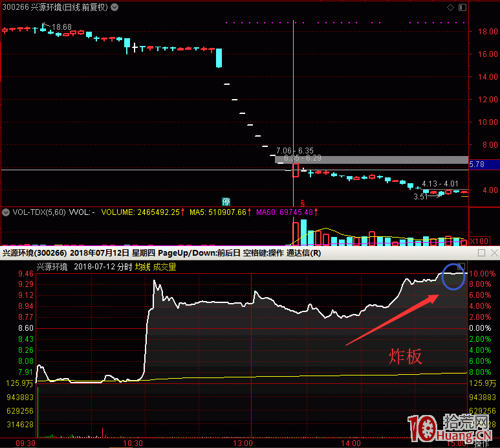Screen dimensions: 500x448
Task: Click the gray gap band on the daily chart
Action: [x=372, y=160]
